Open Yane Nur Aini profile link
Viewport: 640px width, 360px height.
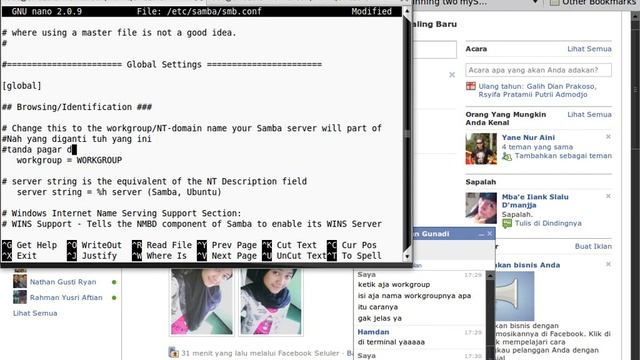click(528, 138)
